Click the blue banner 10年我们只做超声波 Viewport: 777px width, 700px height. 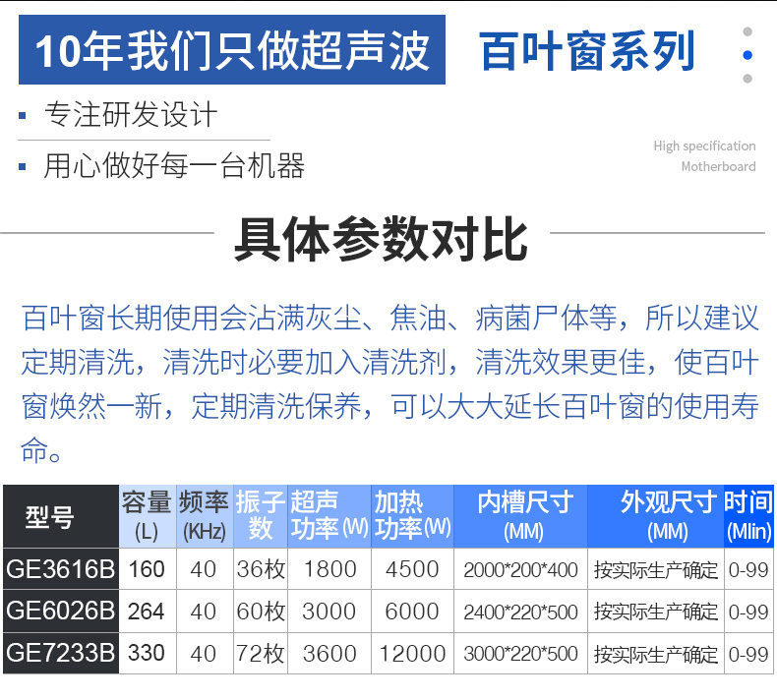coord(232,51)
